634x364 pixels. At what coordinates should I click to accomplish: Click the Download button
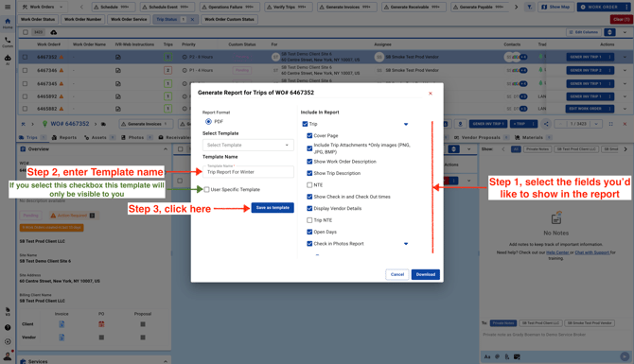[426, 274]
